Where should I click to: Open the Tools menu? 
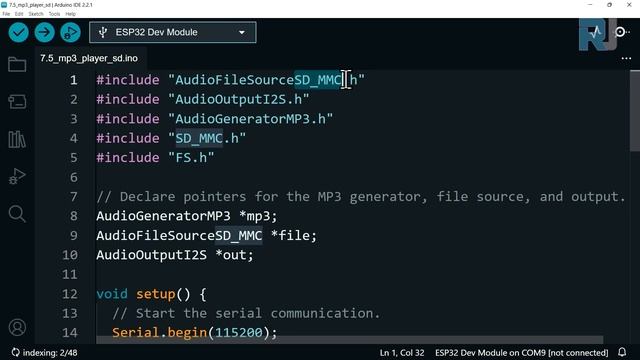[x=54, y=14]
